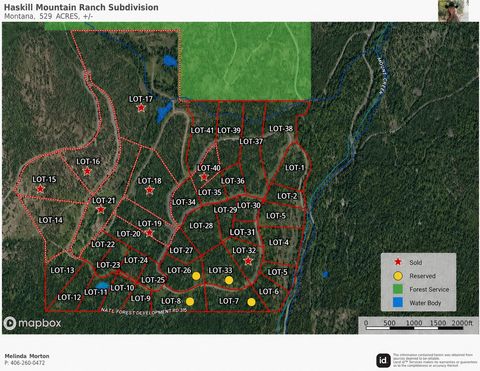The height and width of the screenshot is (371, 480).
Task: Select the LOT-10 label
Action: click(x=122, y=288)
